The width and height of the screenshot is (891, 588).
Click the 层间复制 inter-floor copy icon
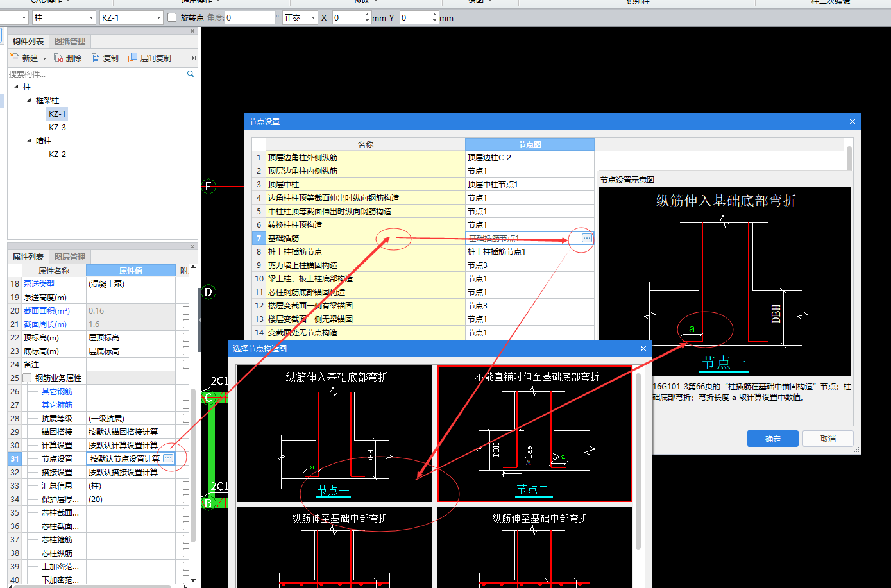(x=133, y=58)
